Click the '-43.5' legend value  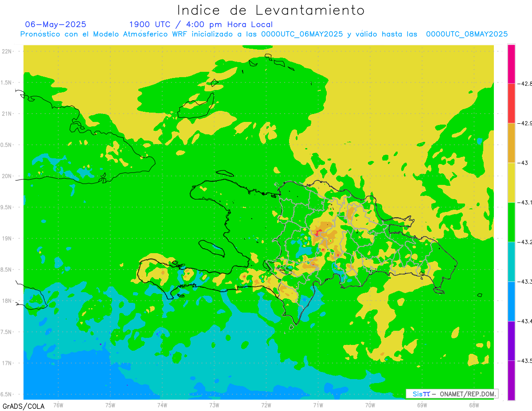point(524,360)
